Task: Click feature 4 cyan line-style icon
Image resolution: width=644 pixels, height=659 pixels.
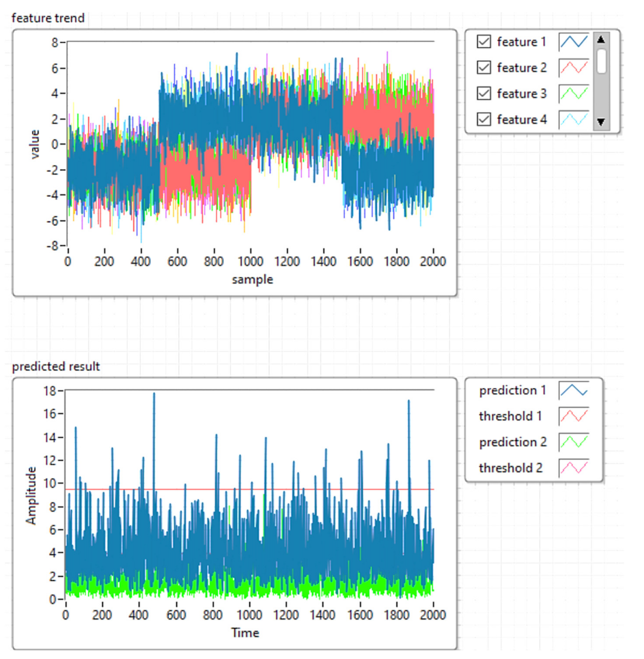Action: 574,120
